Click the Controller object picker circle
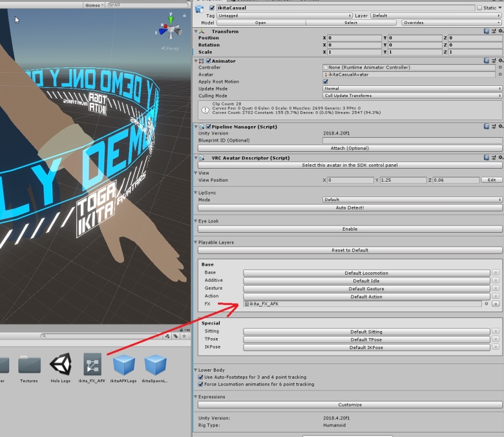504x437 pixels. pyautogui.click(x=500, y=67)
